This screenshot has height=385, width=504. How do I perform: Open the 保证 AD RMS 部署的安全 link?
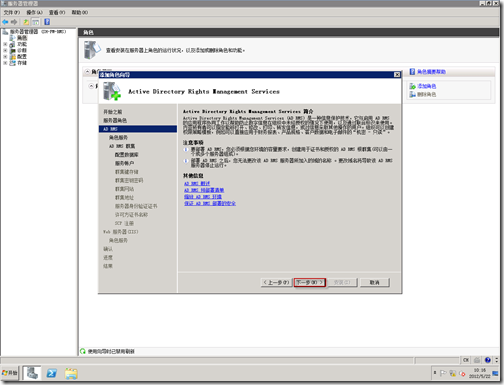tap(210, 203)
